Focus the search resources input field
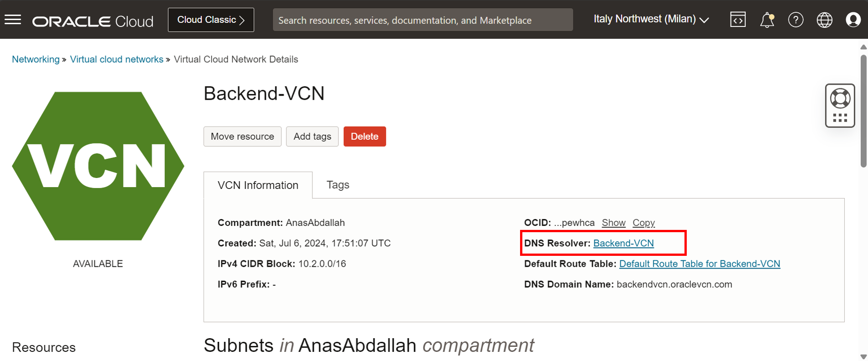The height and width of the screenshot is (361, 868). [x=423, y=20]
